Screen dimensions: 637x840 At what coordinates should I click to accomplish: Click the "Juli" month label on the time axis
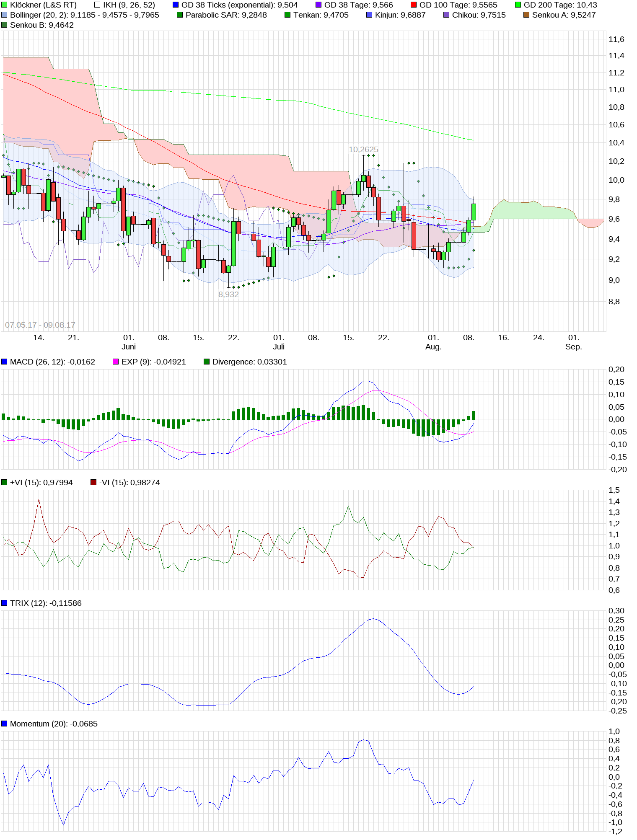279,347
